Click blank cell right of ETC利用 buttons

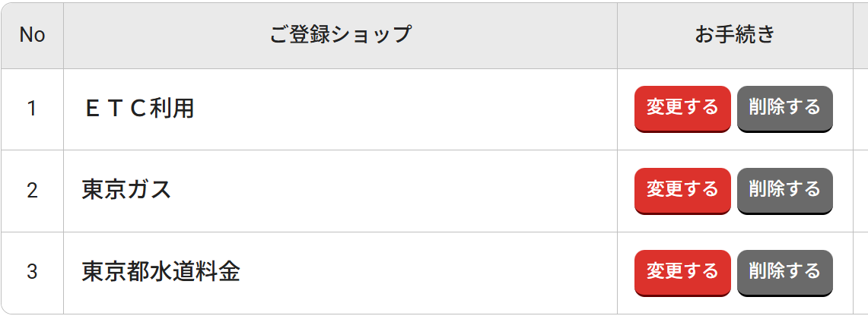(x=860, y=109)
